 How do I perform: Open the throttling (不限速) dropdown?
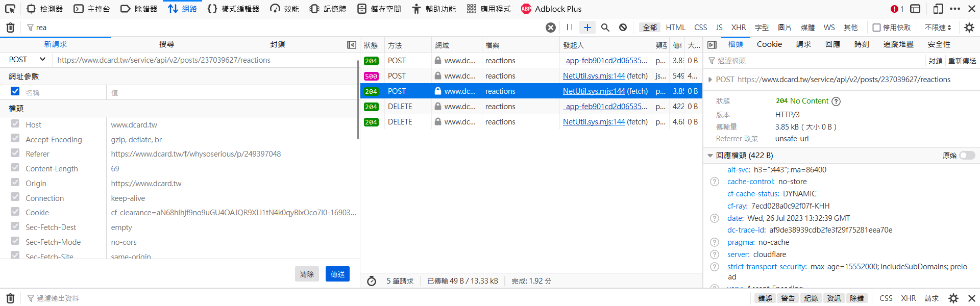pyautogui.click(x=938, y=28)
